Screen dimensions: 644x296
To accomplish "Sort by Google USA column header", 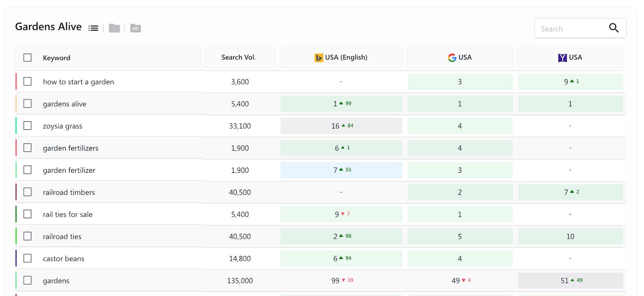I will [x=460, y=58].
